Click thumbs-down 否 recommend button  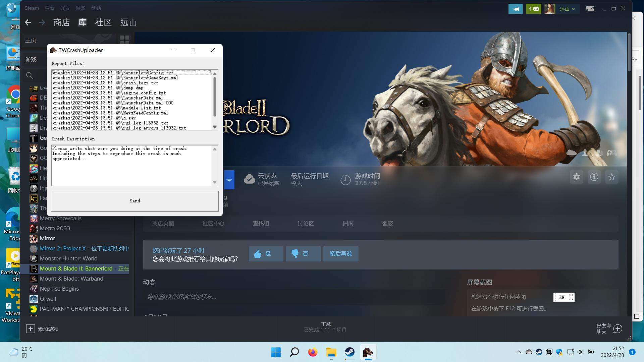303,254
